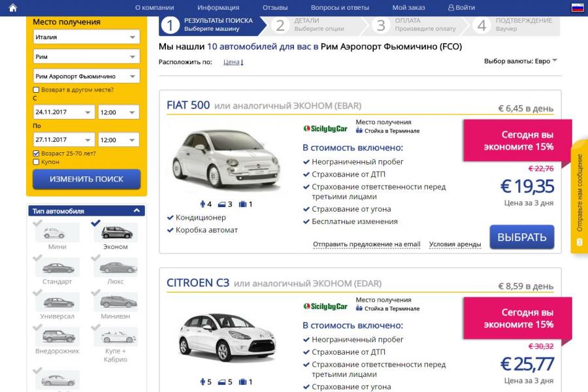Click step 1 'Результаты поиска' tab
588x392 pixels.
pos(212,25)
